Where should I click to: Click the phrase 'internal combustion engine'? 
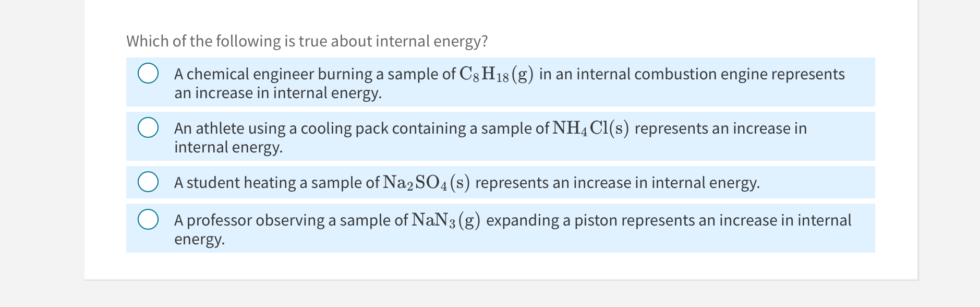[x=668, y=74]
